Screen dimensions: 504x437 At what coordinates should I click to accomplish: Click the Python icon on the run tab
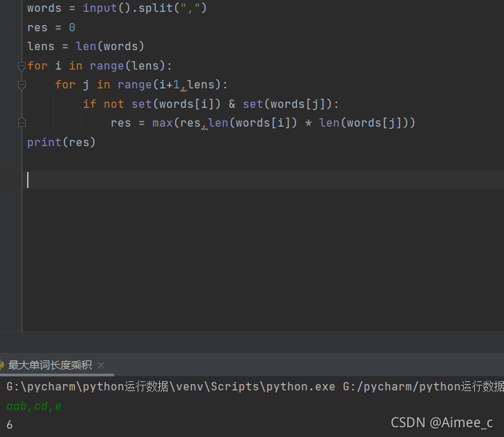pyautogui.click(x=1, y=365)
